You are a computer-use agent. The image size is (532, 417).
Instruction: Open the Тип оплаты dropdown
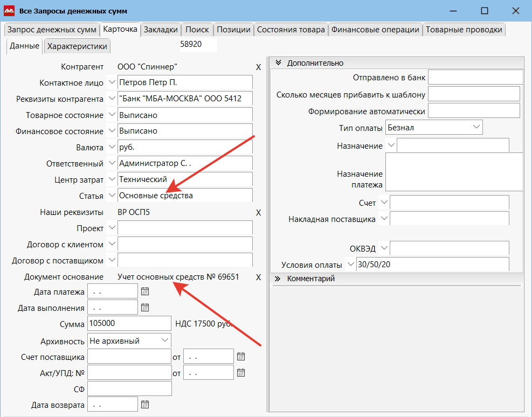(476, 127)
